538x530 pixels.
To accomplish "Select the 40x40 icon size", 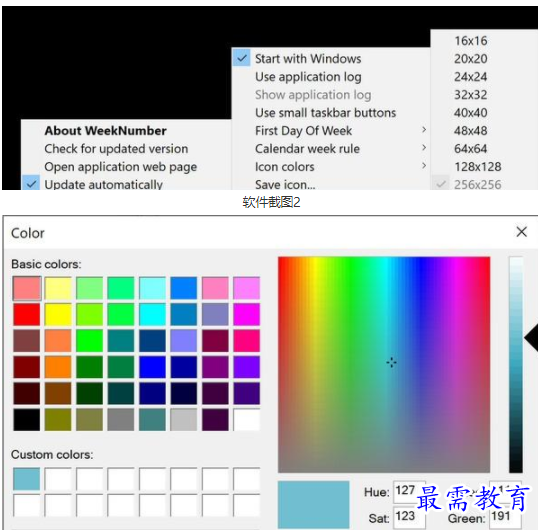I will click(x=484, y=113).
